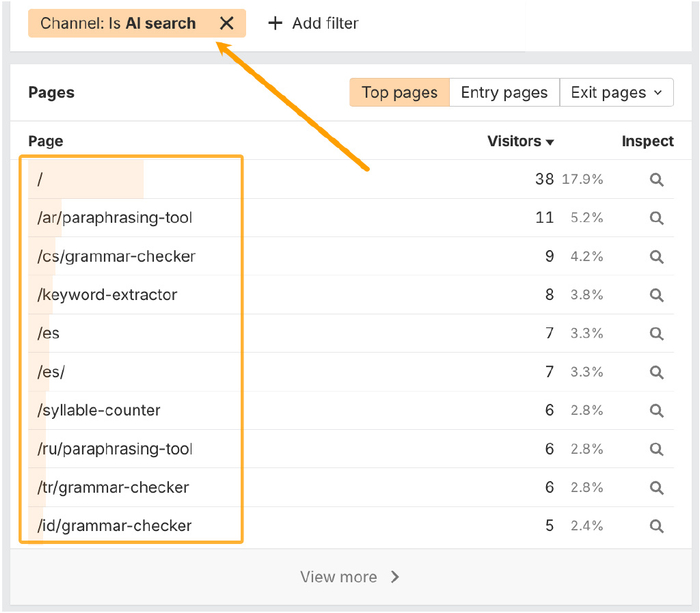Switch to Entry pages tab
The width and height of the screenshot is (700, 613).
coord(504,93)
